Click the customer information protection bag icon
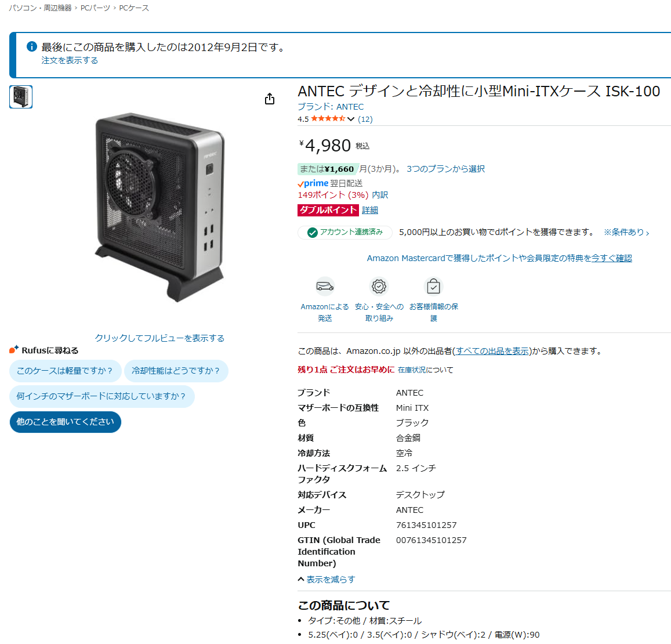This screenshot has width=671, height=644. click(433, 287)
